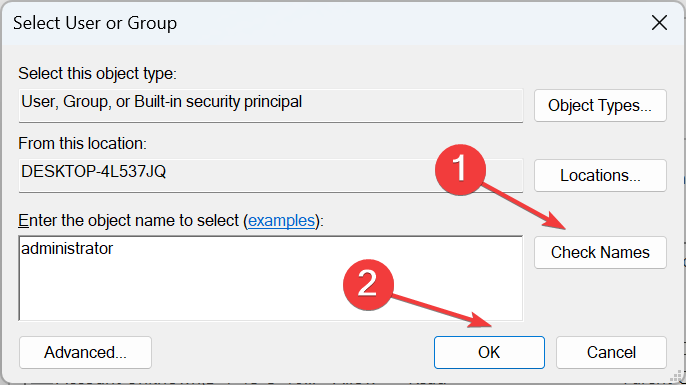The width and height of the screenshot is (686, 385).
Task: Click the resize grip in dialog corner
Action: click(677, 376)
